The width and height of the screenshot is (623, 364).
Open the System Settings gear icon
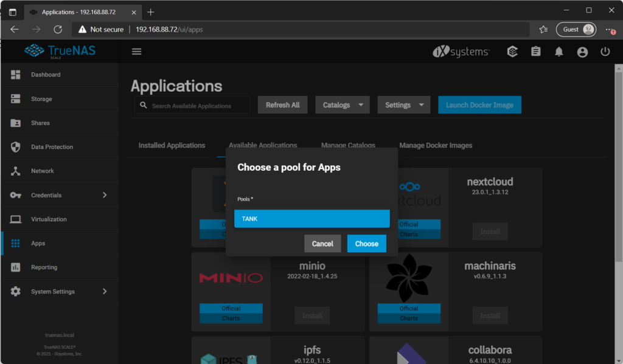click(15, 291)
